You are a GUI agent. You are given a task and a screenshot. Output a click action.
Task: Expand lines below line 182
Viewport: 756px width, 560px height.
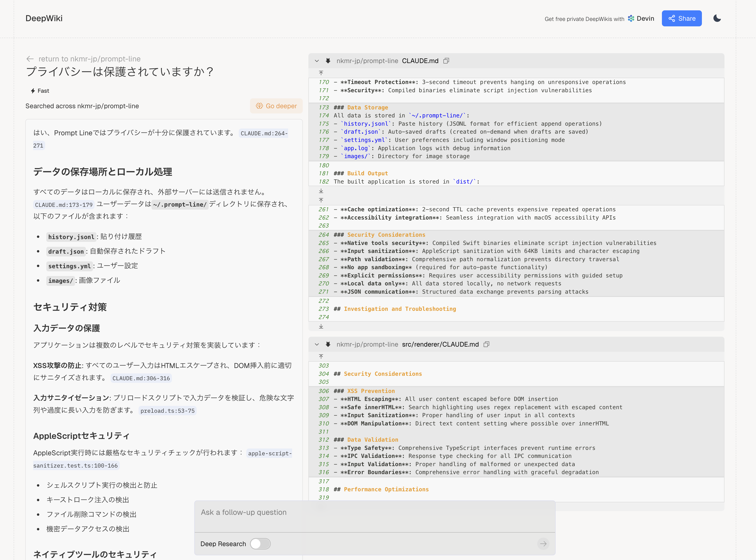pos(321,191)
